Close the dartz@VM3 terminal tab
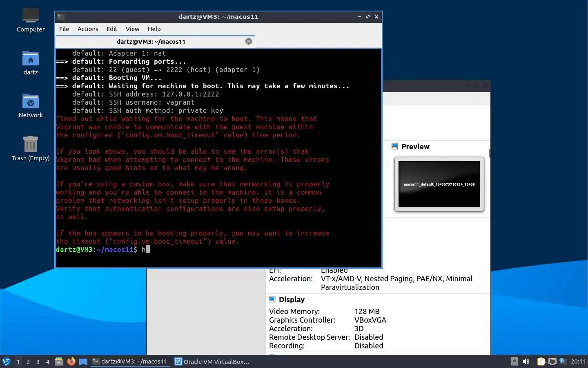Viewport: 588px width, 368px height. 249,41
